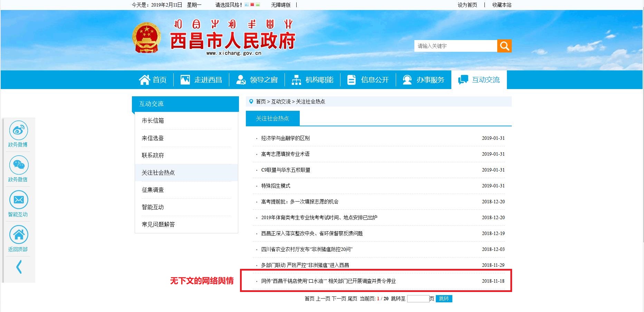This screenshot has height=312, width=644.
Task: Select the red theme style swatch
Action: (x=252, y=5)
